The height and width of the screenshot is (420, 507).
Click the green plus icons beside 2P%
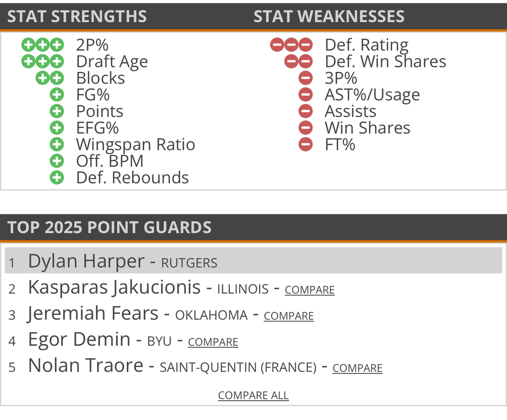point(43,45)
